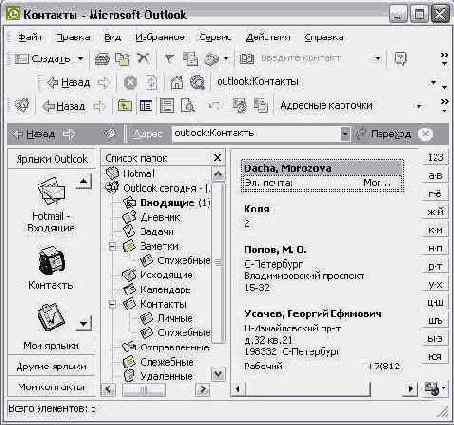Collapse the Заметки folder node
Viewport: 454px width, 425px height.
pos(112,247)
